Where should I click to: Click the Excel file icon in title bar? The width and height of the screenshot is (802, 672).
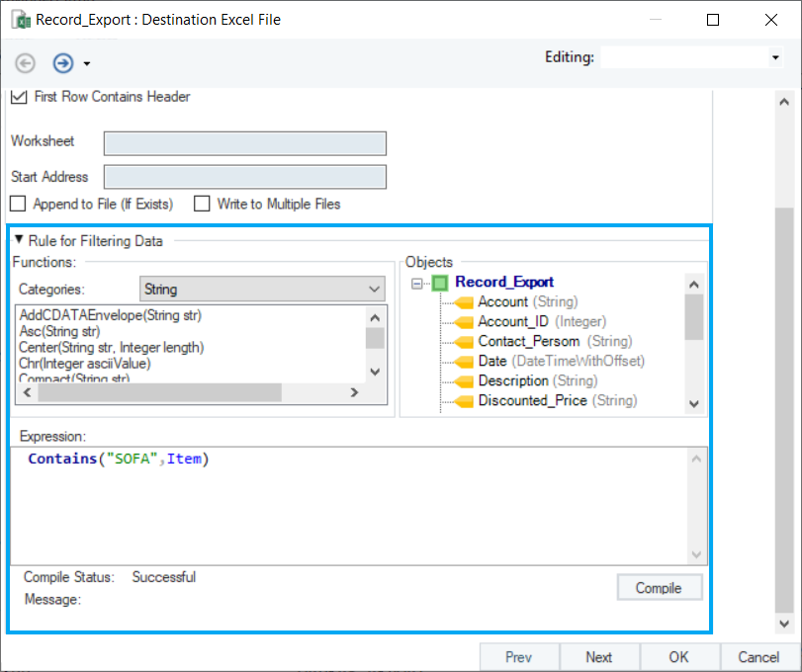[x=21, y=20]
